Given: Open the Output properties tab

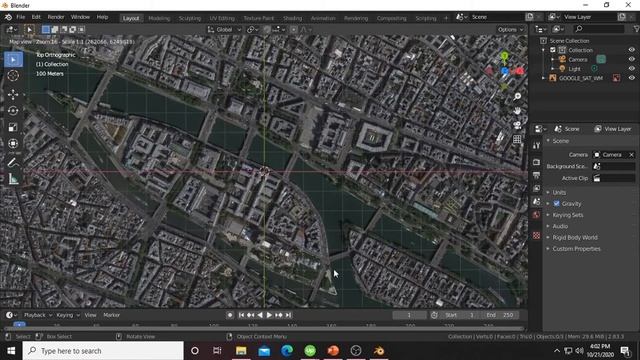Looking at the screenshot, I should [x=536, y=175].
